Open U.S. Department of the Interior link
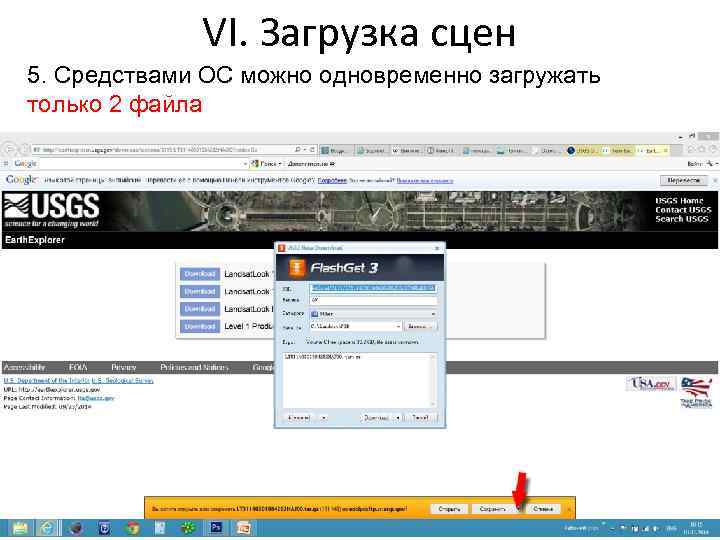Viewport: 720px width, 540px height. (46, 381)
